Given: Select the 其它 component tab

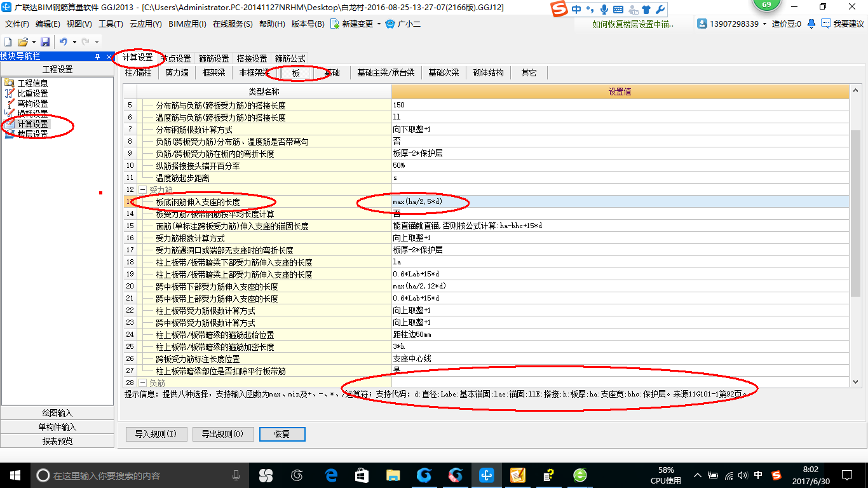Looking at the screenshot, I should tap(529, 73).
